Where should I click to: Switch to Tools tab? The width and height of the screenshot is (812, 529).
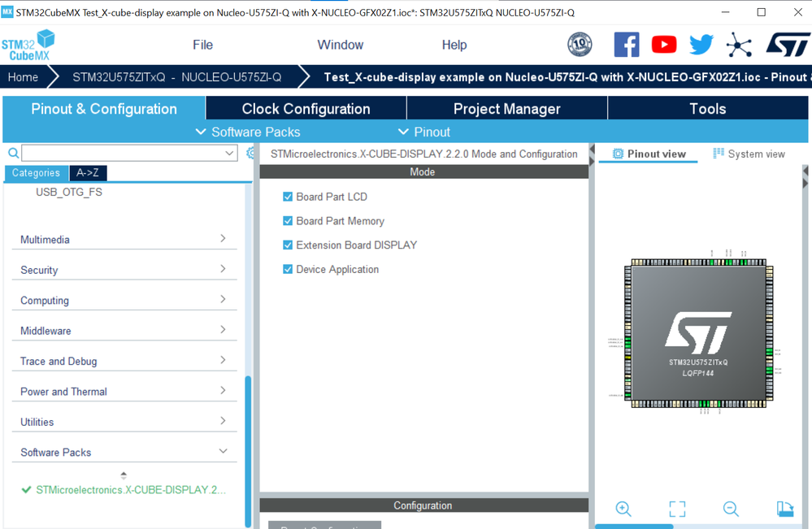(x=707, y=109)
